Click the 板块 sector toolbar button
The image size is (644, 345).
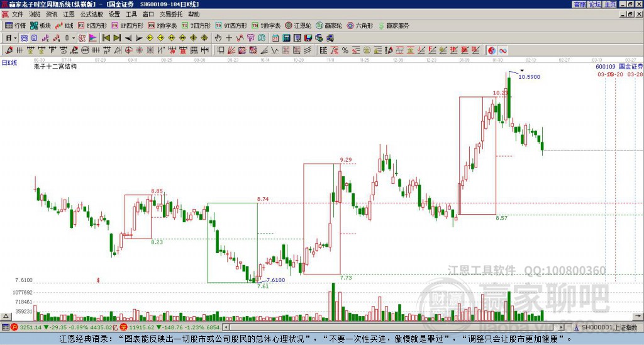point(40,25)
